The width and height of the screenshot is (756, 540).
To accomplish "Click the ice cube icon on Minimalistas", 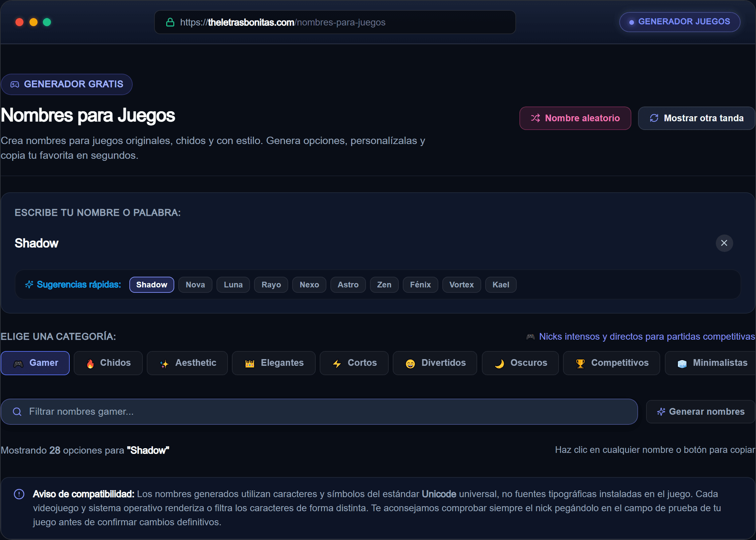I will click(x=682, y=364).
